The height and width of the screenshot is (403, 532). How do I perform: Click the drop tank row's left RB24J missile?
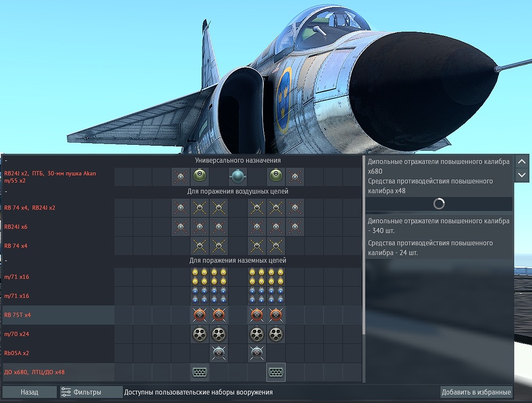(x=180, y=177)
